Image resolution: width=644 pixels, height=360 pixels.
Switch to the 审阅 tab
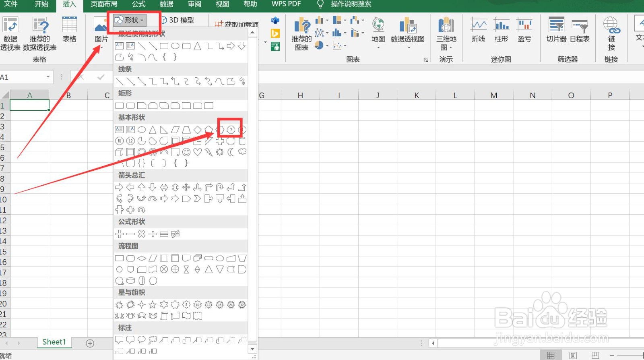click(194, 4)
